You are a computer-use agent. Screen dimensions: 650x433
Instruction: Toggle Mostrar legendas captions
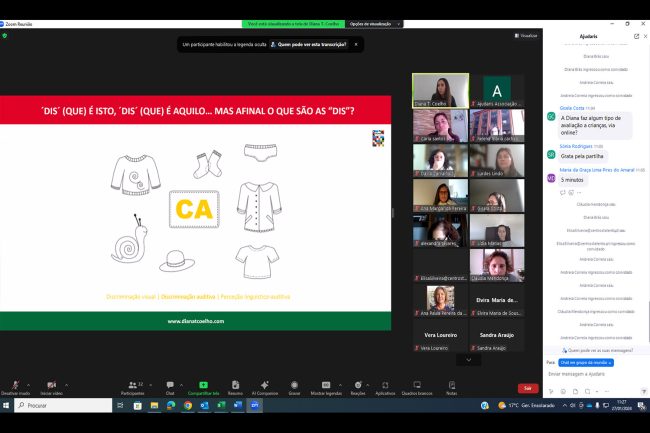[x=326, y=385]
